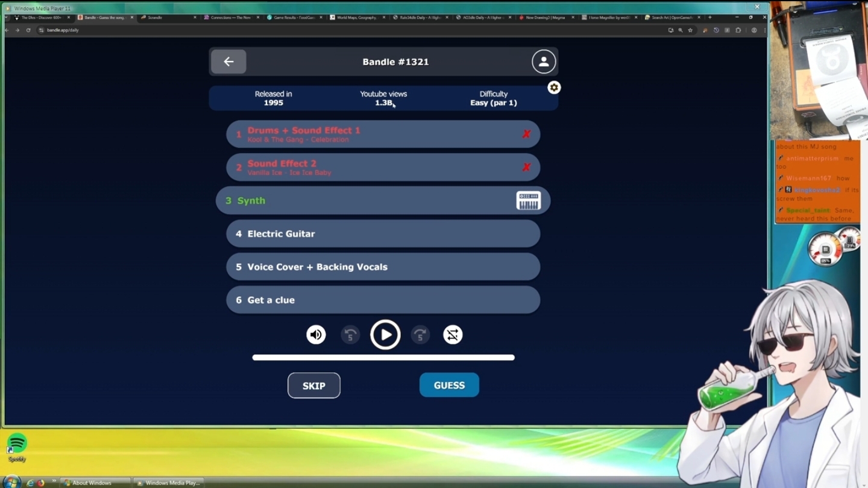Close the Connections browser tab
The image size is (868, 488).
(x=257, y=17)
